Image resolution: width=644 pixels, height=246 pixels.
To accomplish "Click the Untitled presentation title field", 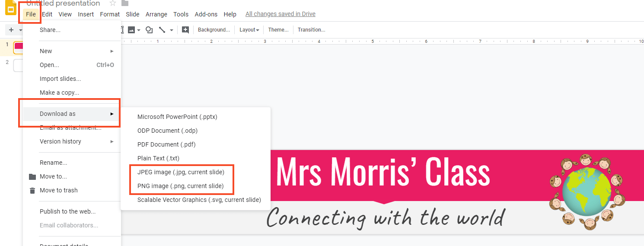I will 63,3.
